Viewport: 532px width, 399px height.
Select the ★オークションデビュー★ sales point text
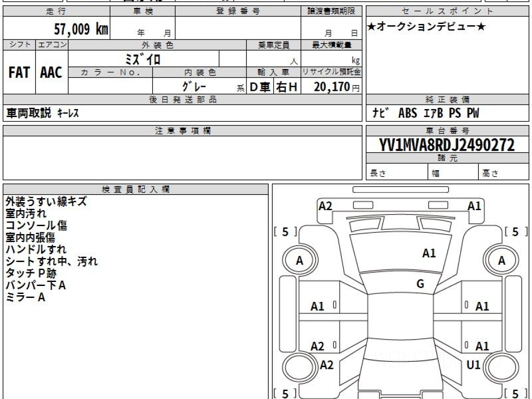click(x=426, y=27)
